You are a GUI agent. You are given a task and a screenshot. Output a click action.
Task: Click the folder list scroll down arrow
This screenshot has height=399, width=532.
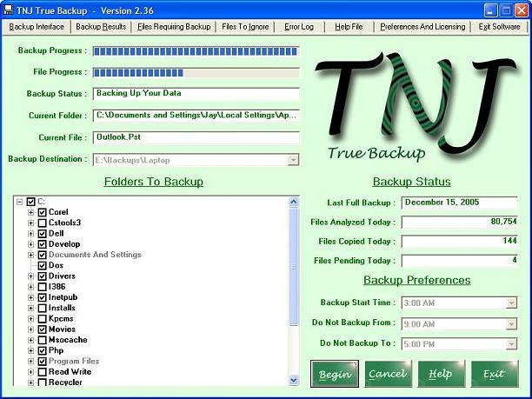pyautogui.click(x=294, y=380)
